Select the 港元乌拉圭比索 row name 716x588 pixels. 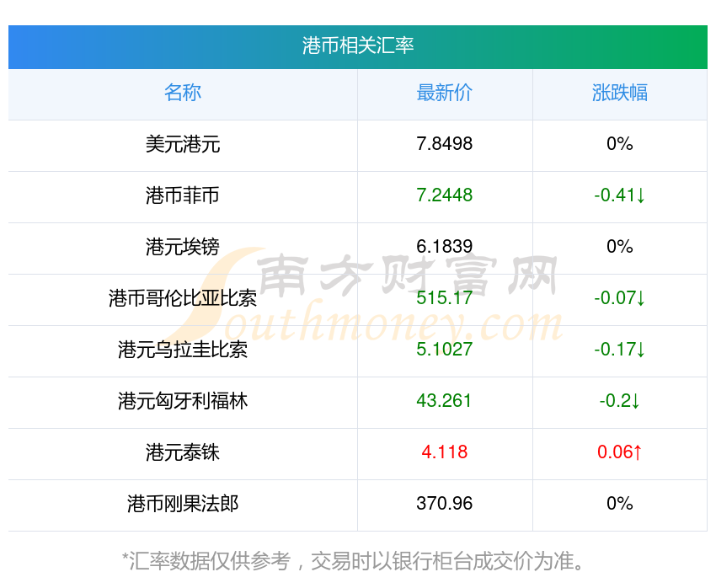pyautogui.click(x=183, y=350)
